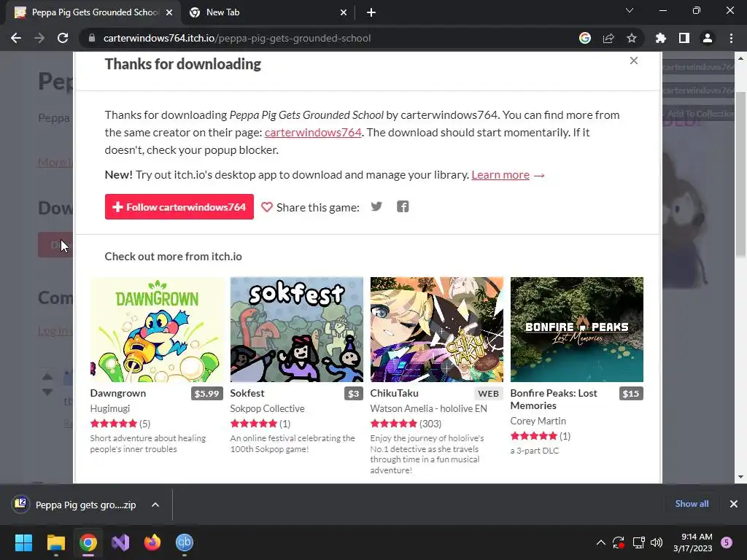Viewport: 747px width, 560px height.
Task: Click the address bar URL
Action: coord(237,38)
